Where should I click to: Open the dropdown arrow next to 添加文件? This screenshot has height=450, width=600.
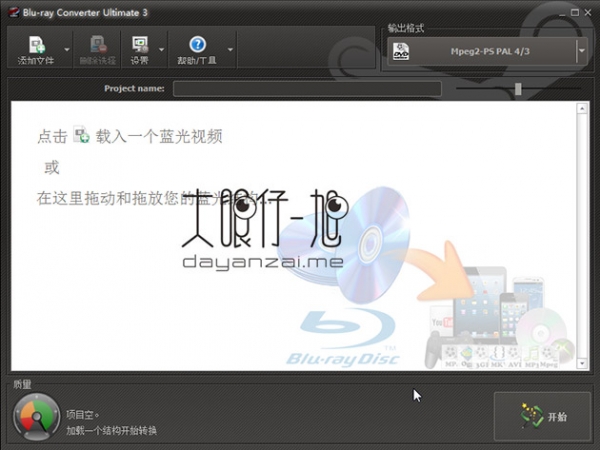point(67,50)
